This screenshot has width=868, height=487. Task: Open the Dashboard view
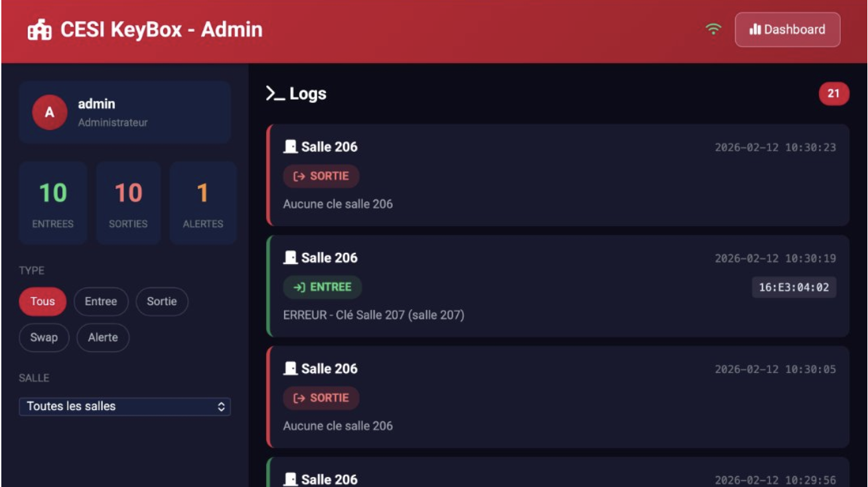pos(788,30)
